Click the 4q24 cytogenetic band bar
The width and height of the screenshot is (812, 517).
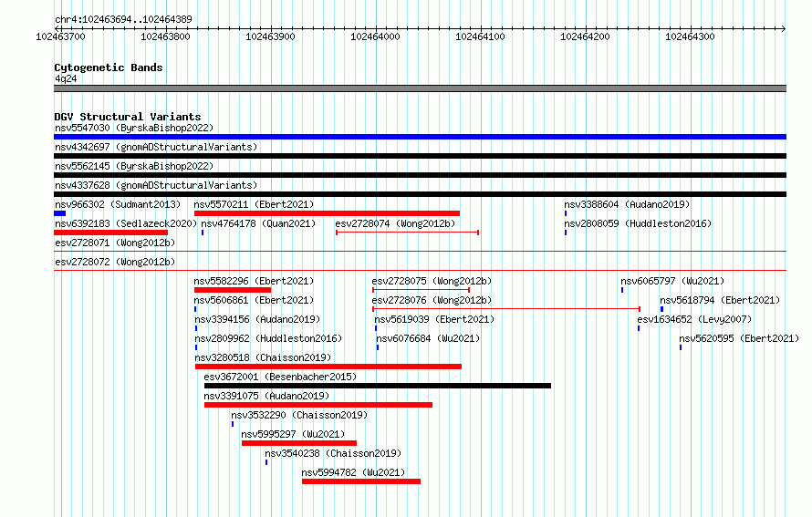click(420, 88)
